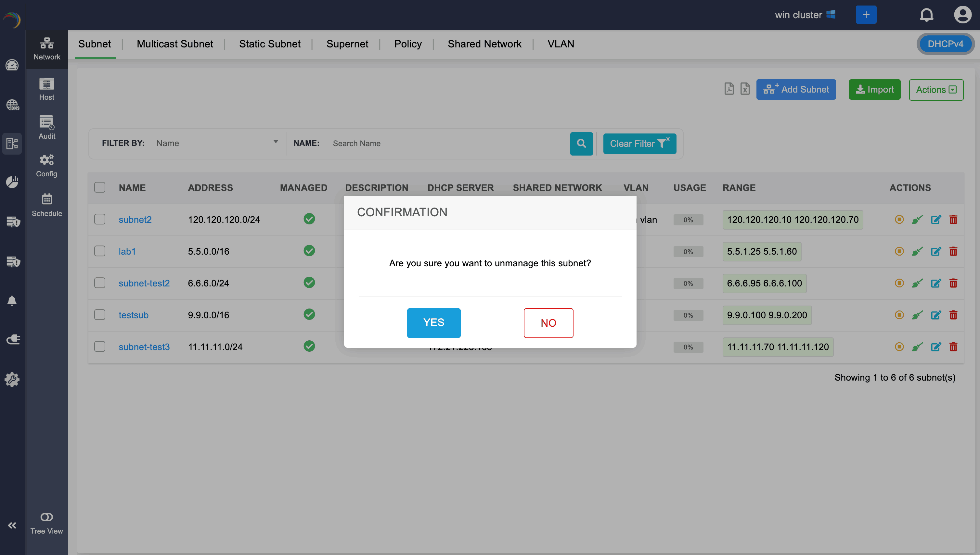
Task: Confirm with the YES button
Action: tap(433, 323)
